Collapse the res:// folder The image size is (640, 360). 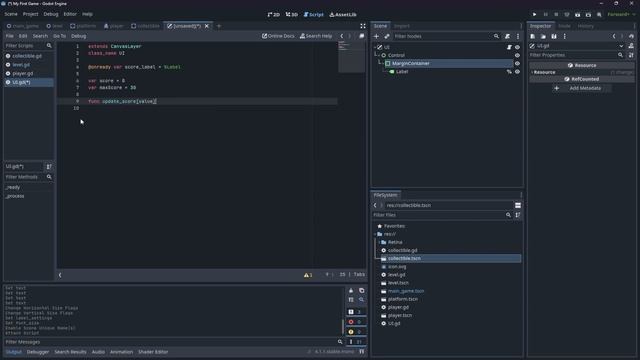click(375, 234)
